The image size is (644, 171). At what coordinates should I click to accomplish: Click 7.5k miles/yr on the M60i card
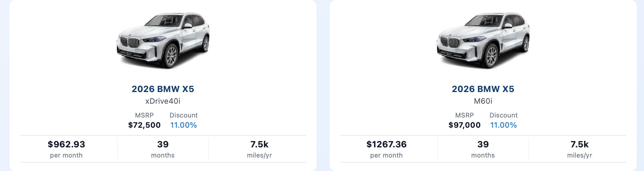580,144
